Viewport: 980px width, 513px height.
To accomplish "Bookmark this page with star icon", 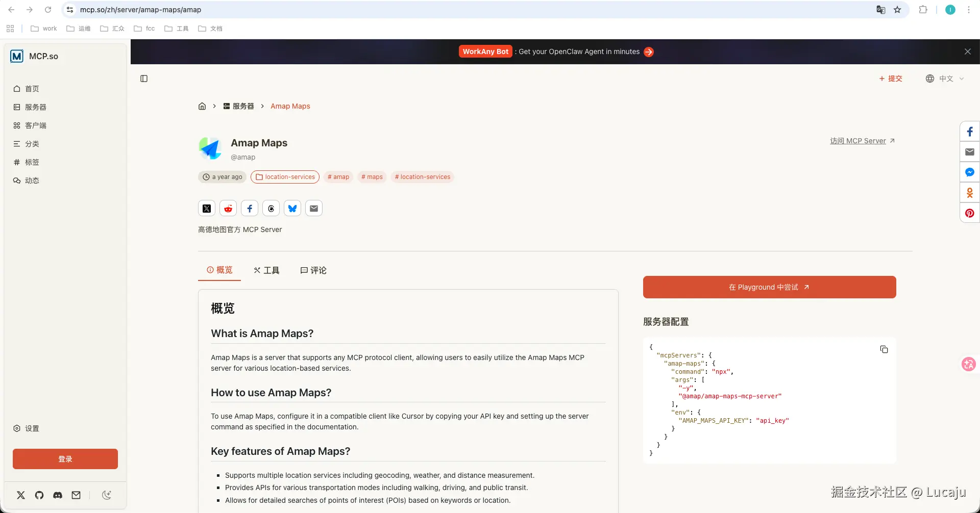I will pos(897,10).
